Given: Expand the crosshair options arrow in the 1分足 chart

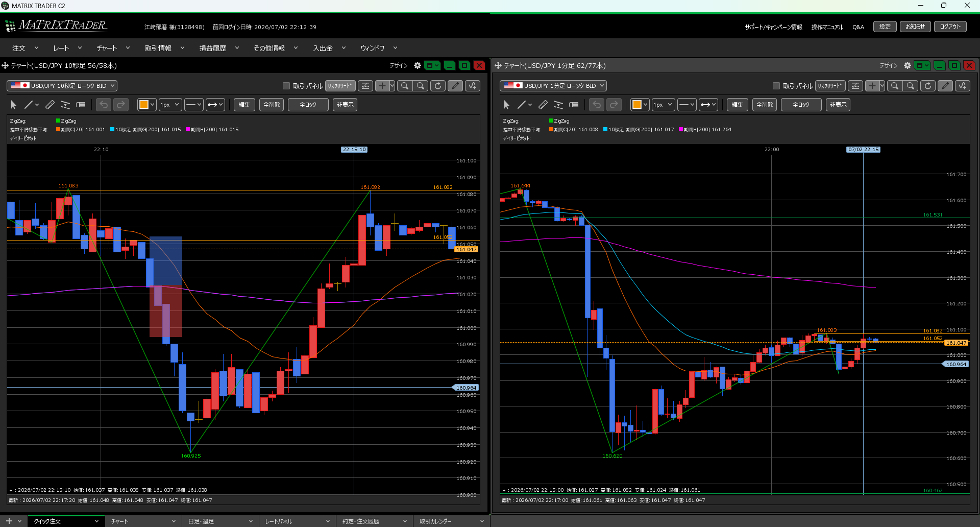Looking at the screenshot, I should [x=883, y=86].
